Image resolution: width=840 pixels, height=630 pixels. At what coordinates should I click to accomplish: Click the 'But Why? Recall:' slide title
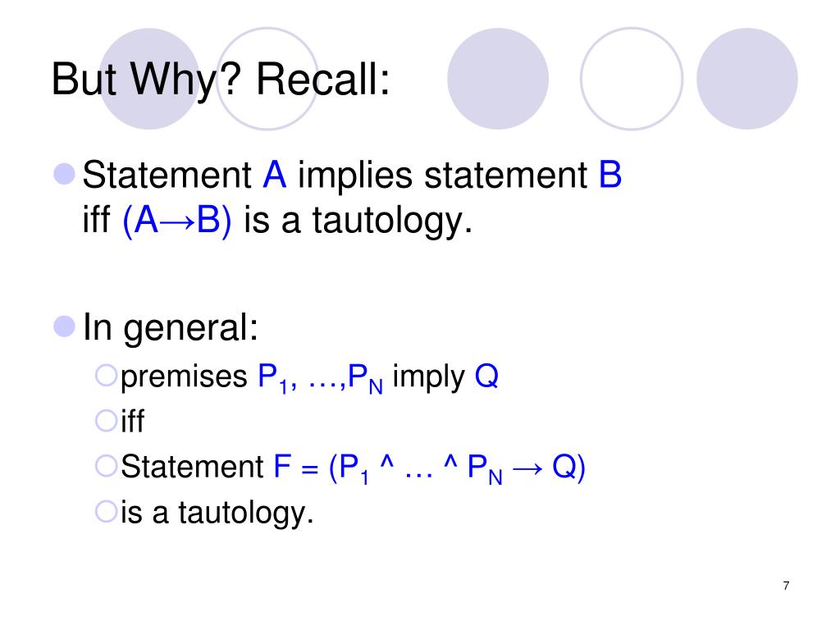[x=220, y=80]
